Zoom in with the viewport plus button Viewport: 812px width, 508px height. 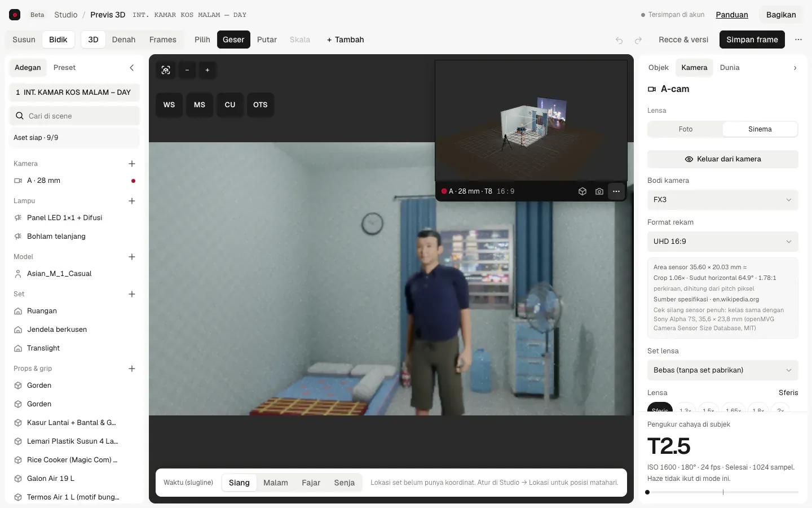[208, 70]
